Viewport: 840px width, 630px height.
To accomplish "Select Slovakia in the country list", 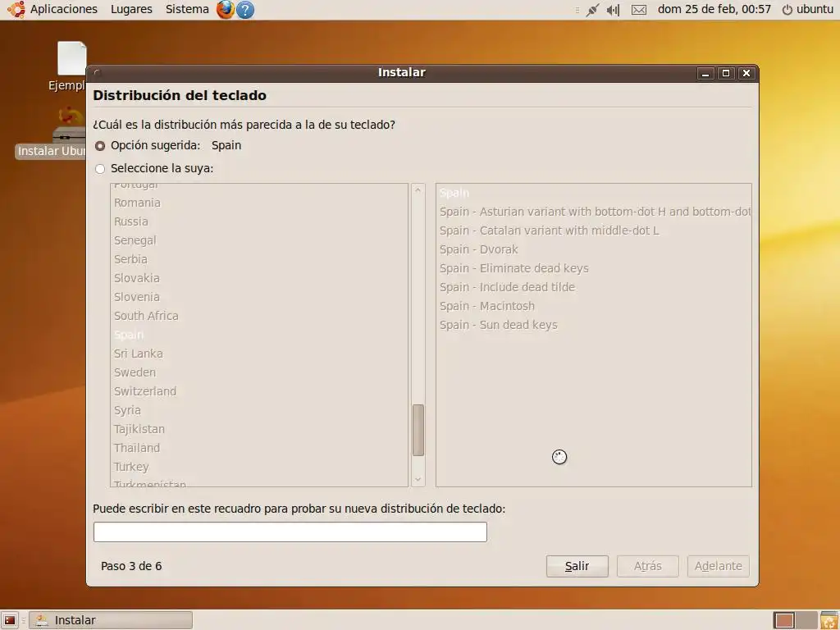I will pos(259,278).
